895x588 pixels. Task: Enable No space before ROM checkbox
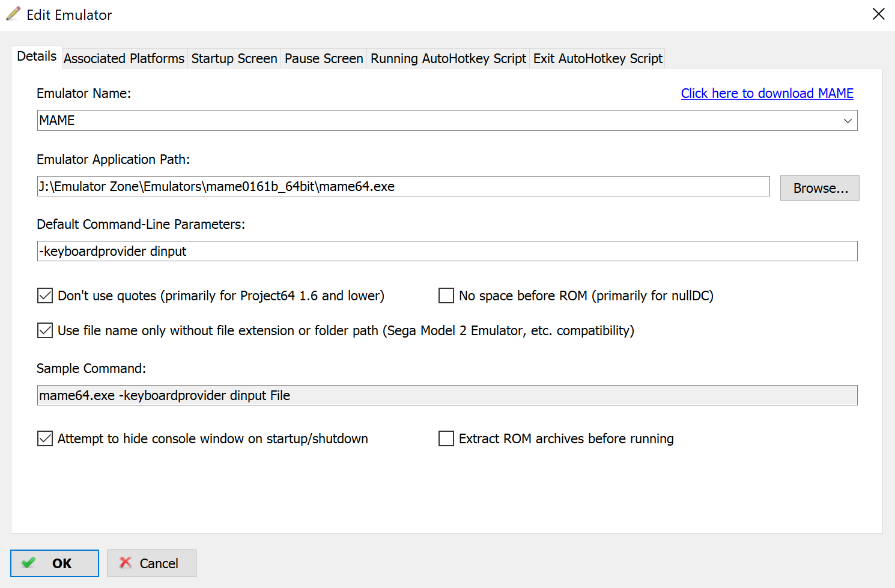[x=446, y=296]
